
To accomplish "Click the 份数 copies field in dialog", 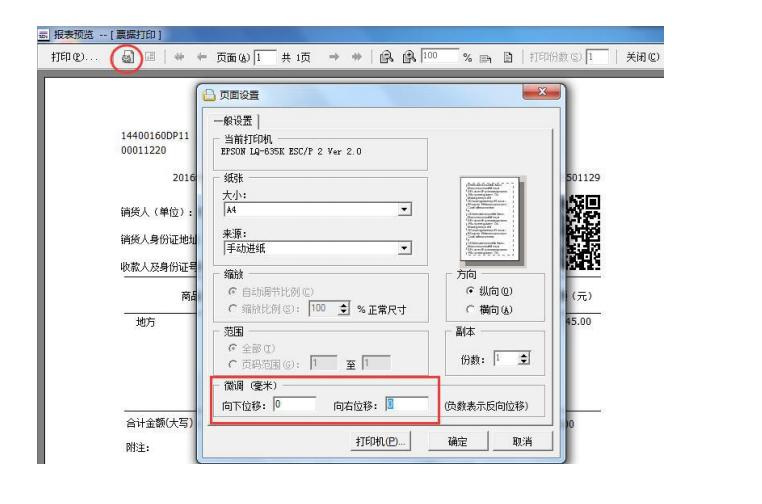I will coord(506,359).
